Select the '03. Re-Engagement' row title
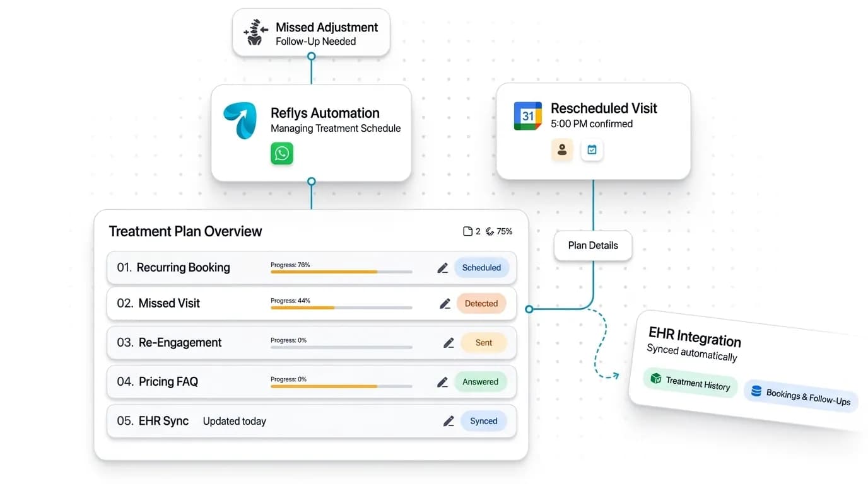868x484 pixels. click(169, 342)
